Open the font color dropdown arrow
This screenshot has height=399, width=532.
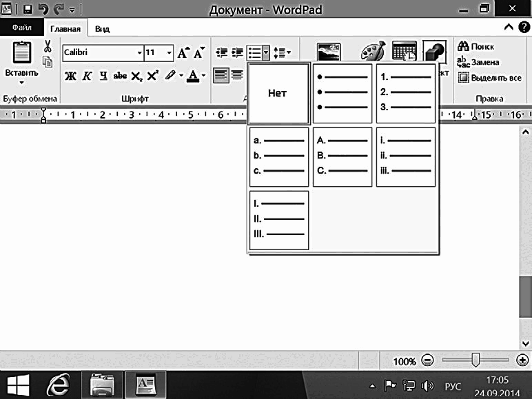pos(203,75)
